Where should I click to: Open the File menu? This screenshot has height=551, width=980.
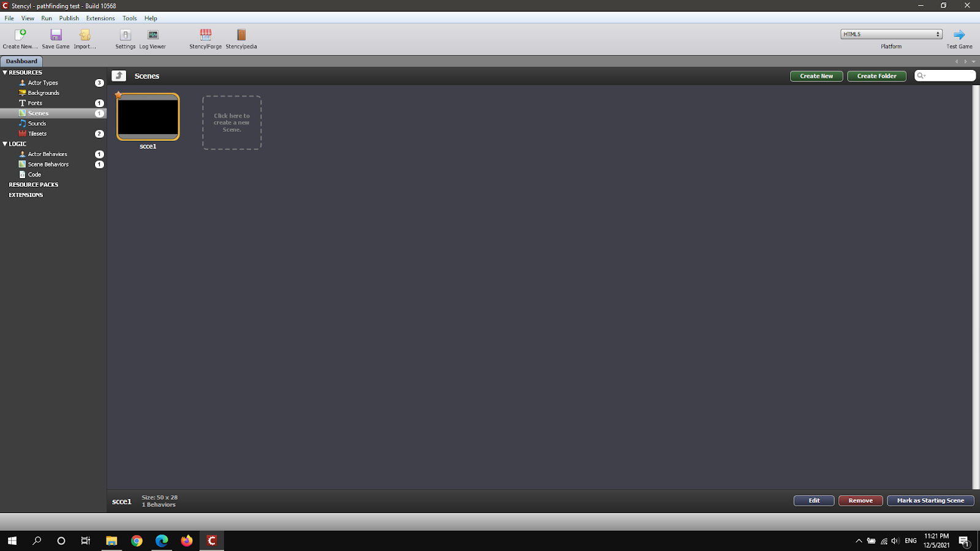[x=9, y=18]
